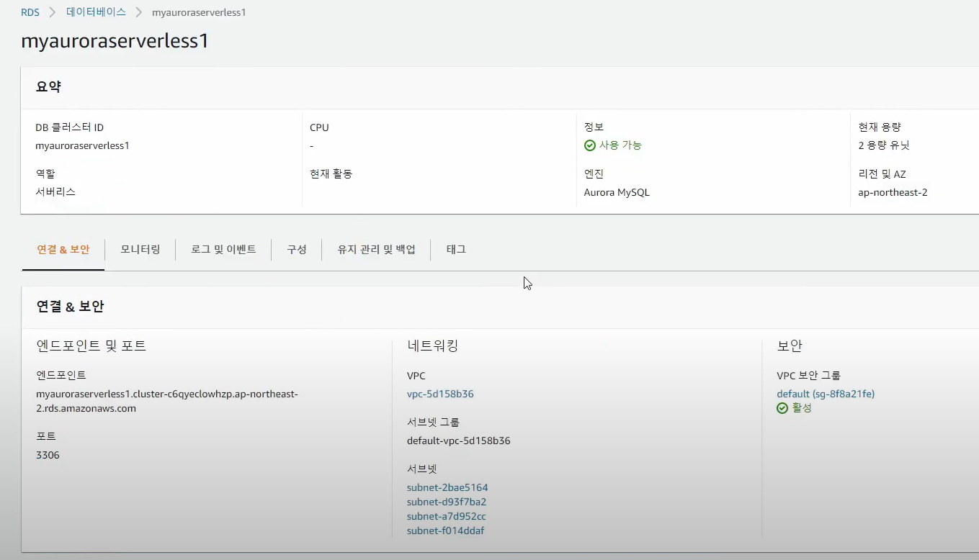This screenshot has width=979, height=560.
Task: Click the region value ap-northeast-2
Action: [893, 193]
